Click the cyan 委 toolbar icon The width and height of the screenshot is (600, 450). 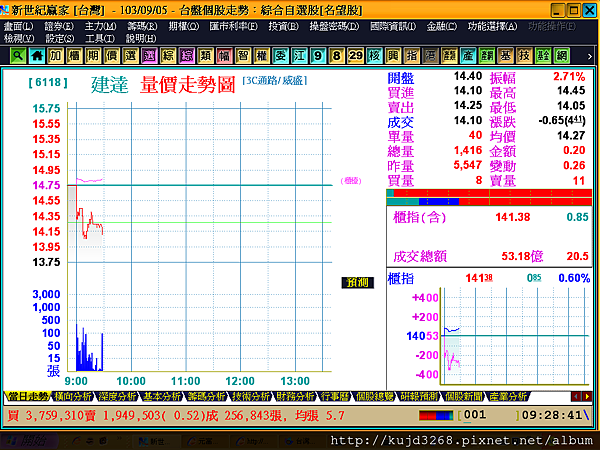point(280,56)
